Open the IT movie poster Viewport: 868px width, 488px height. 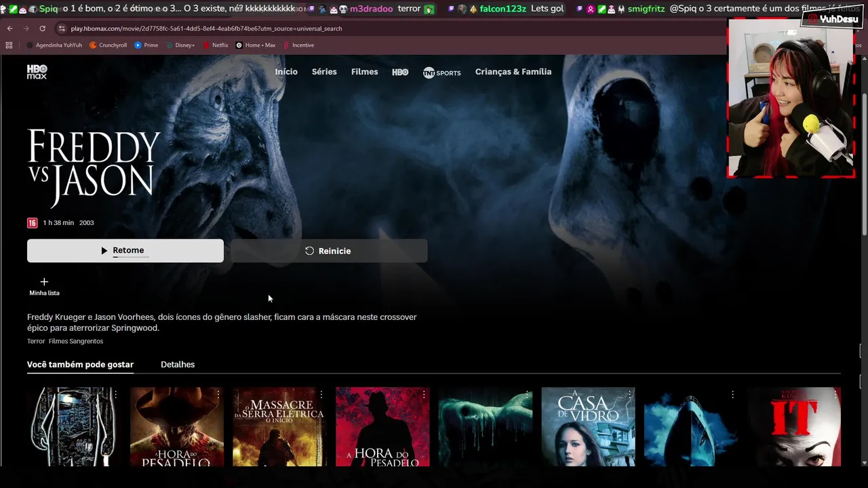(x=793, y=427)
